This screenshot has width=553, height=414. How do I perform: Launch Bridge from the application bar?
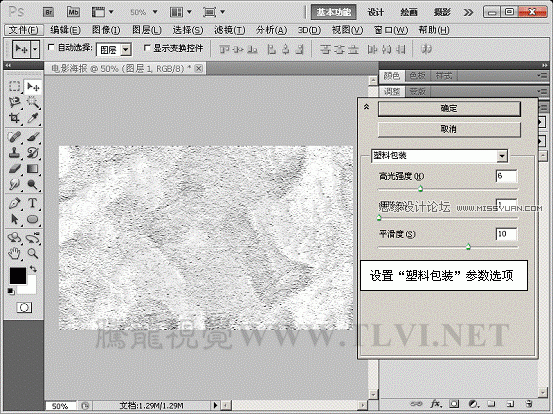point(48,12)
